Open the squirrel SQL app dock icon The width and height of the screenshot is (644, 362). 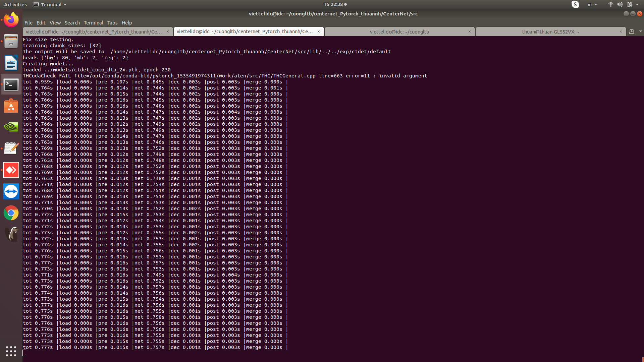click(11, 234)
